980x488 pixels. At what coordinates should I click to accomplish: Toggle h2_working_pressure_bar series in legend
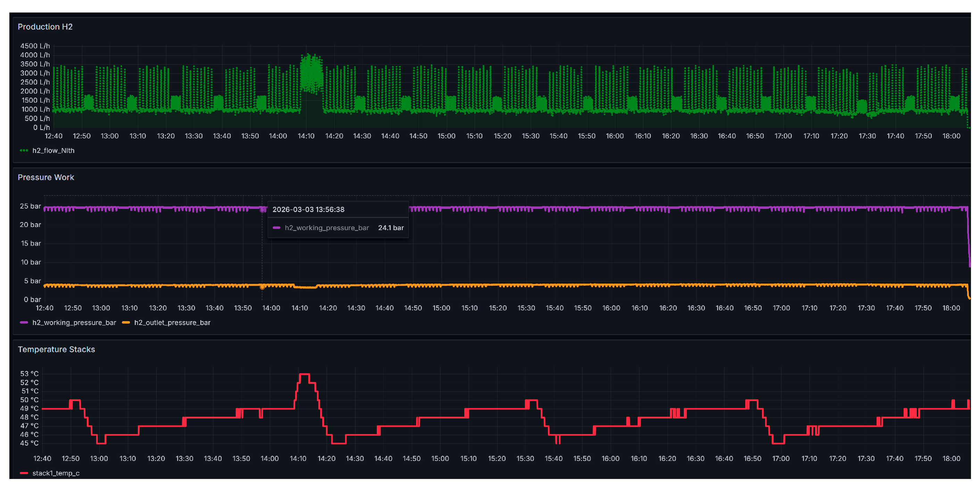tap(74, 323)
